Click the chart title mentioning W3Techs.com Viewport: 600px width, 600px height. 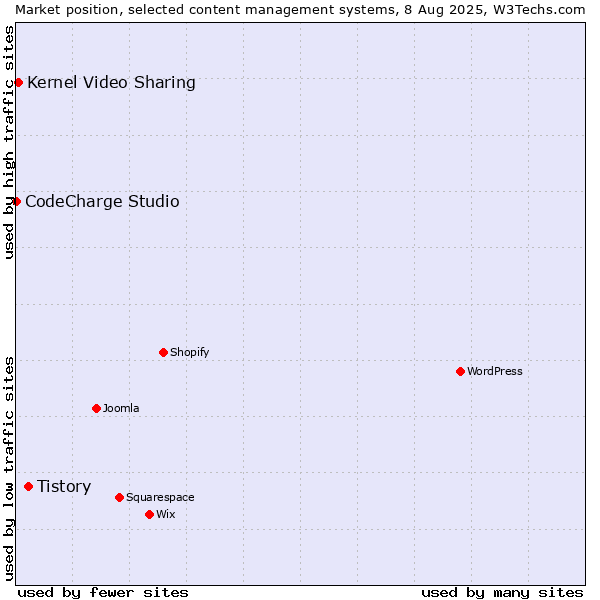pyautogui.click(x=300, y=10)
